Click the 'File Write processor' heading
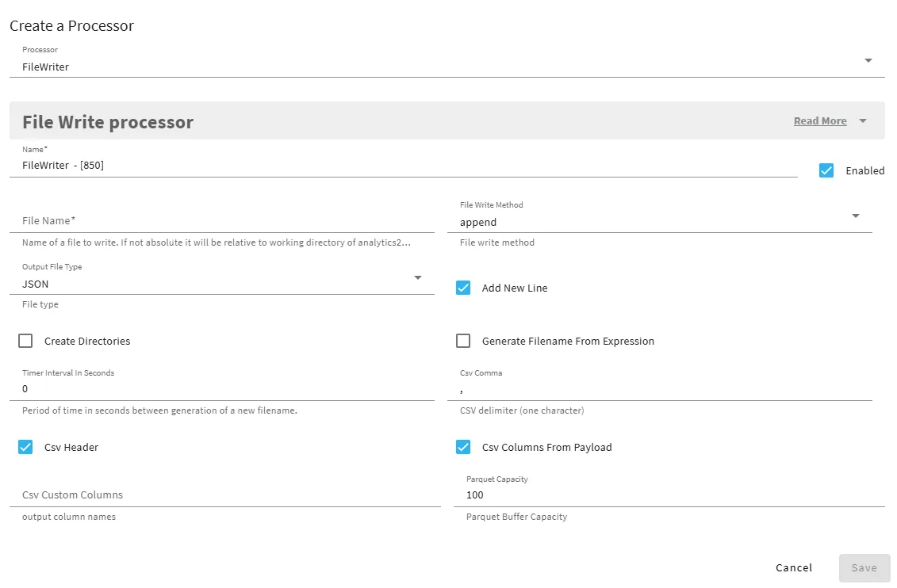The width and height of the screenshot is (897, 588). [x=108, y=122]
